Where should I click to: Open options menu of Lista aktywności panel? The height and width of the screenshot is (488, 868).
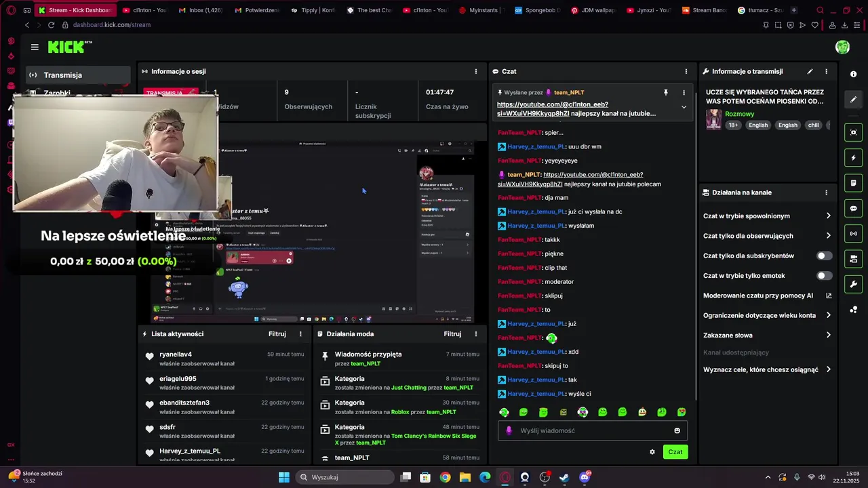pyautogui.click(x=300, y=333)
